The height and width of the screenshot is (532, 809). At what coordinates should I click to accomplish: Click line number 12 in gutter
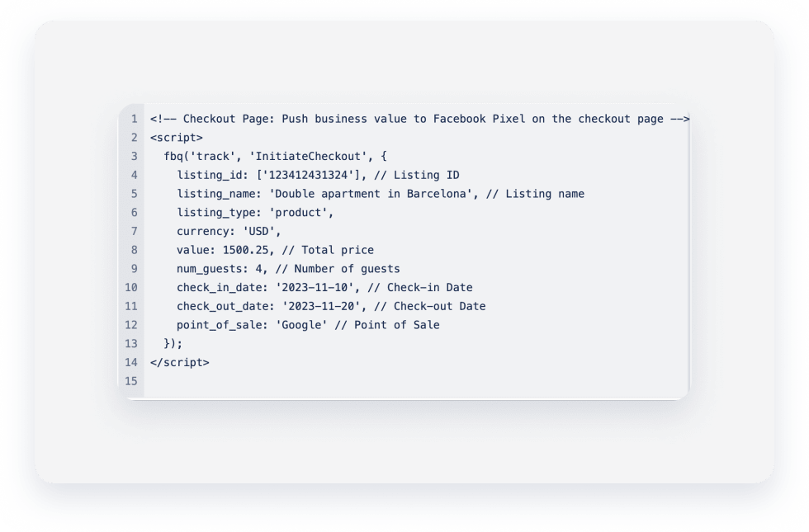[x=131, y=325]
